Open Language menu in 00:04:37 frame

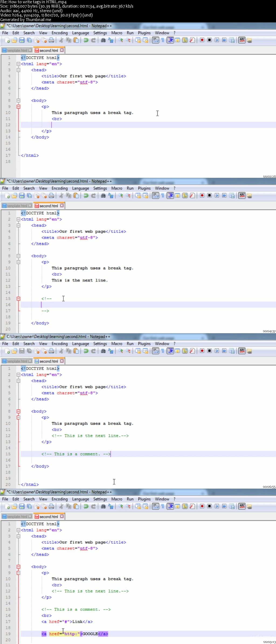click(81, 188)
